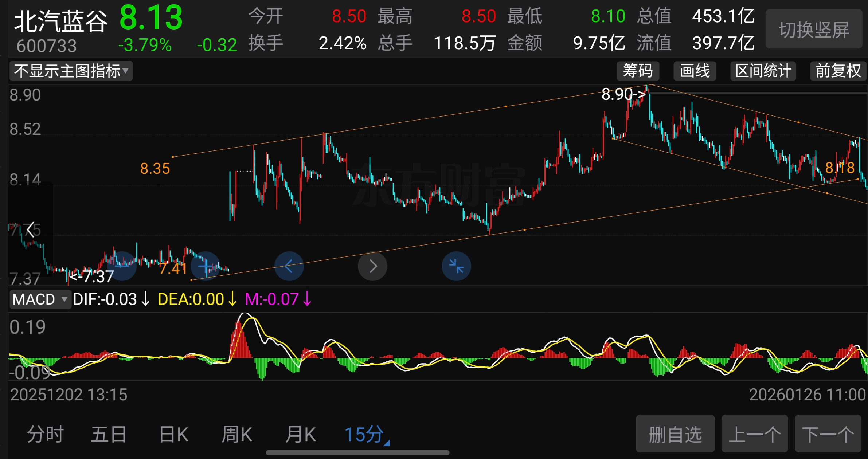Tap the zoom-out minus circle on chart
Screen dimensions: 868x459
pos(122,266)
